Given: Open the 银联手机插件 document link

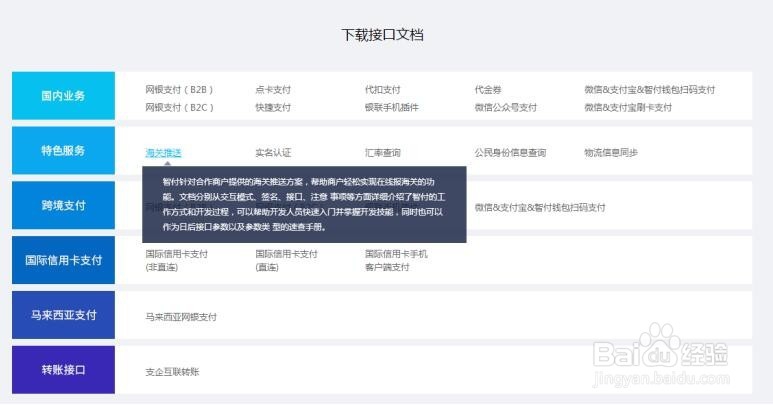Looking at the screenshot, I should point(392,107).
